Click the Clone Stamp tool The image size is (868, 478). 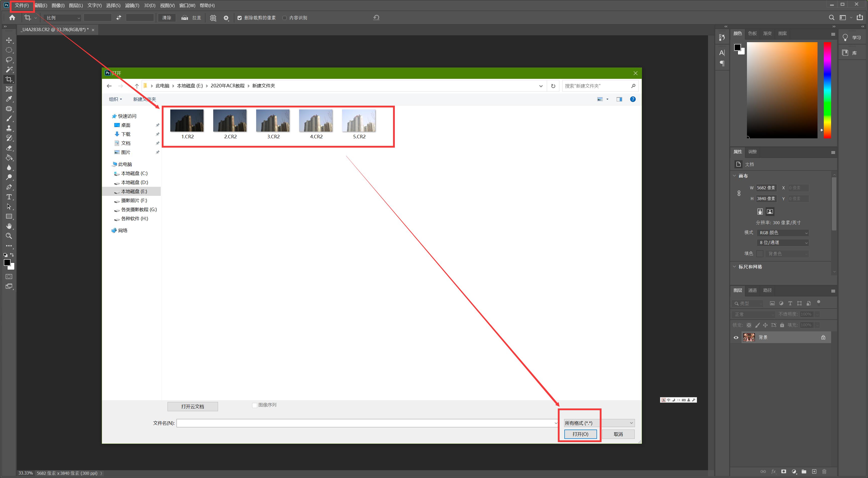coord(9,128)
